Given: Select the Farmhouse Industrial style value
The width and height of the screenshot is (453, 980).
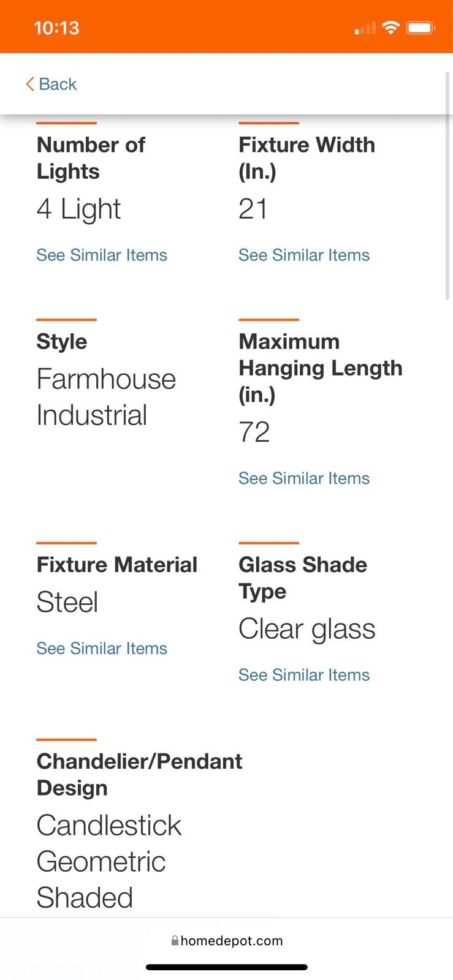Looking at the screenshot, I should (x=106, y=397).
